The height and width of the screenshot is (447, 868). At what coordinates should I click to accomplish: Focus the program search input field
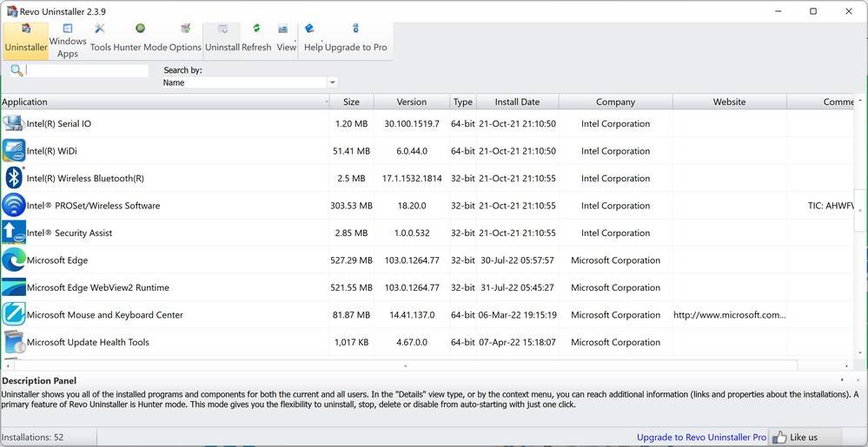[x=87, y=70]
